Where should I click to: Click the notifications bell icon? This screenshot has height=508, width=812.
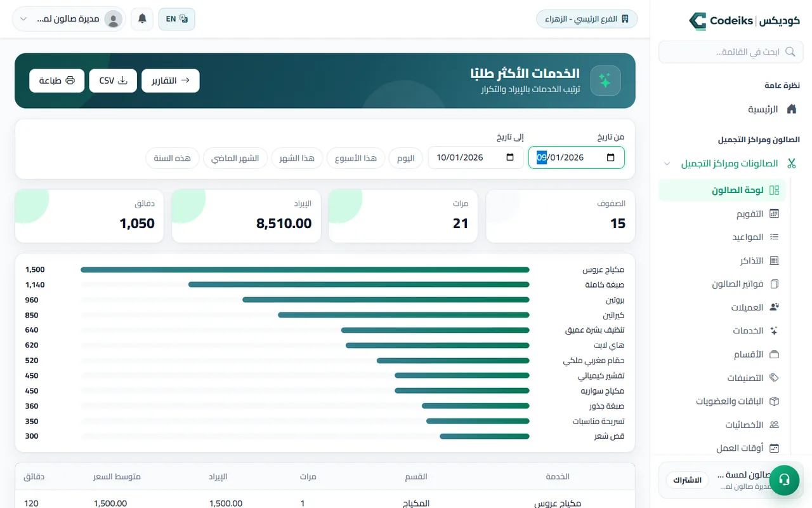click(142, 19)
